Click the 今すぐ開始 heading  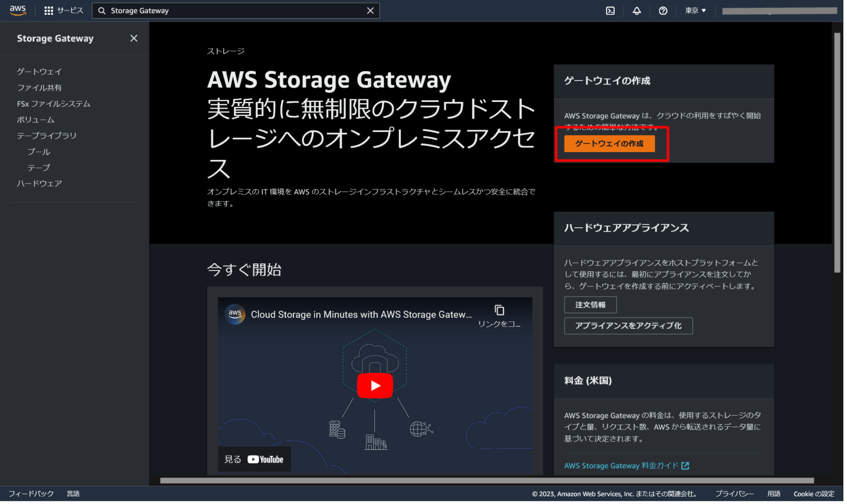(245, 271)
